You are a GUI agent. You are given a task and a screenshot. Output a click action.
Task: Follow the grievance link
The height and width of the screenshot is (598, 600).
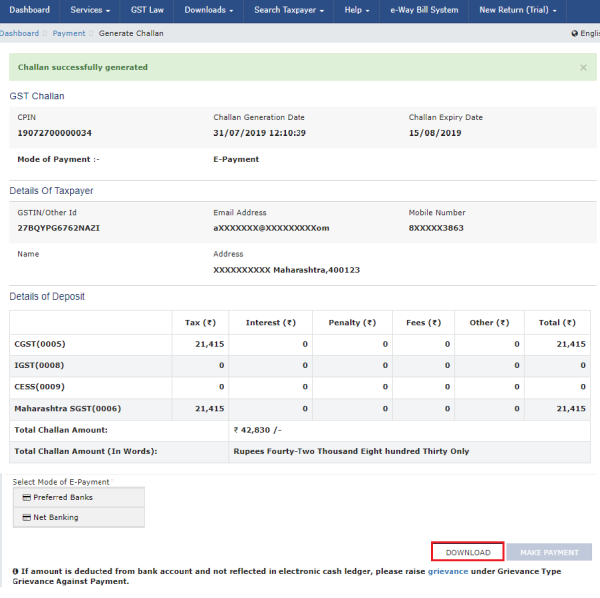pyautogui.click(x=447, y=571)
